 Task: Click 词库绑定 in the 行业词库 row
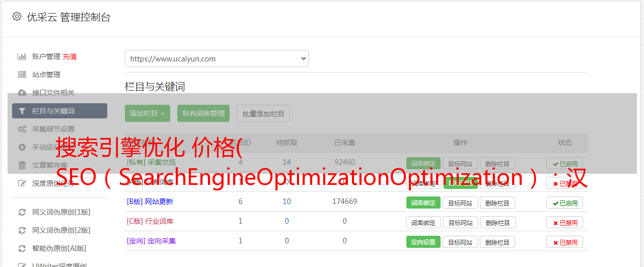(x=423, y=222)
